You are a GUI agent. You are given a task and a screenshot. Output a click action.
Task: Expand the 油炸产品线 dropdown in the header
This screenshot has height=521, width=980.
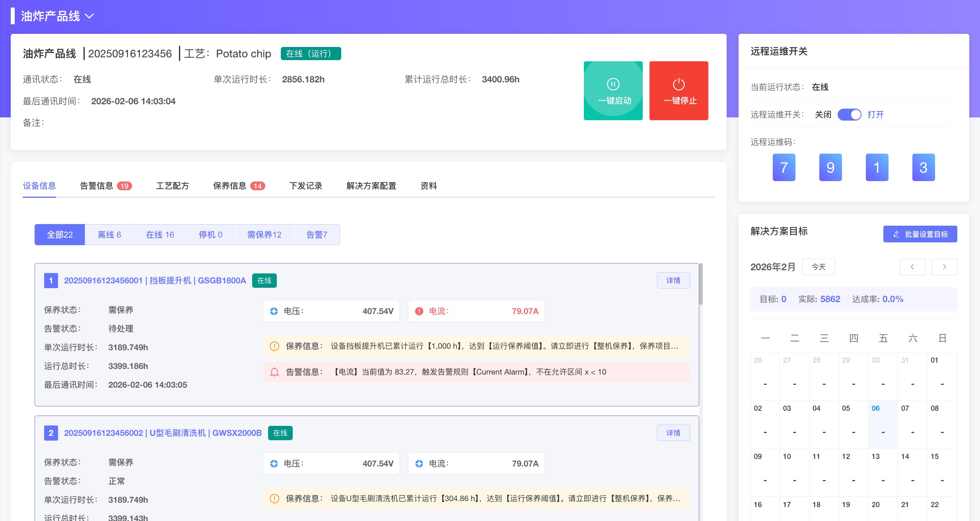89,16
